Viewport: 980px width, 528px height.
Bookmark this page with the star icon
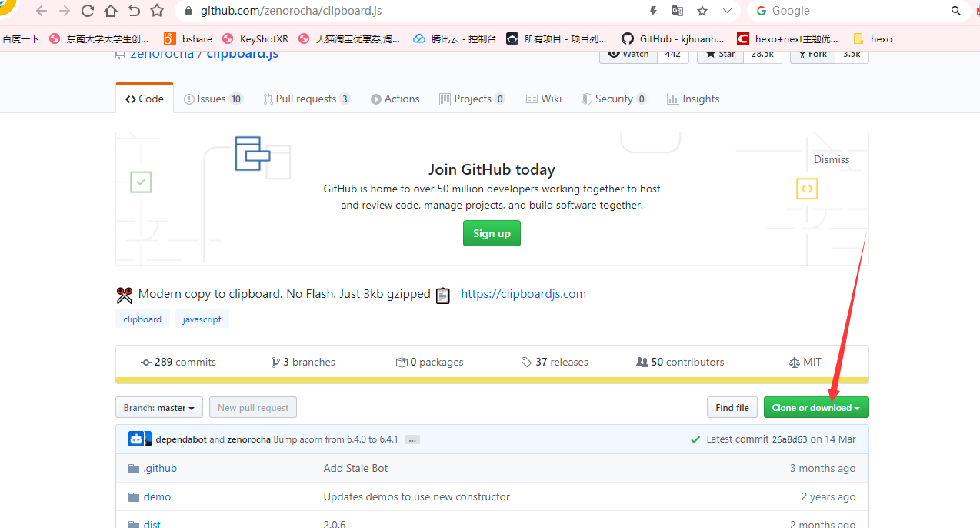pyautogui.click(x=157, y=11)
